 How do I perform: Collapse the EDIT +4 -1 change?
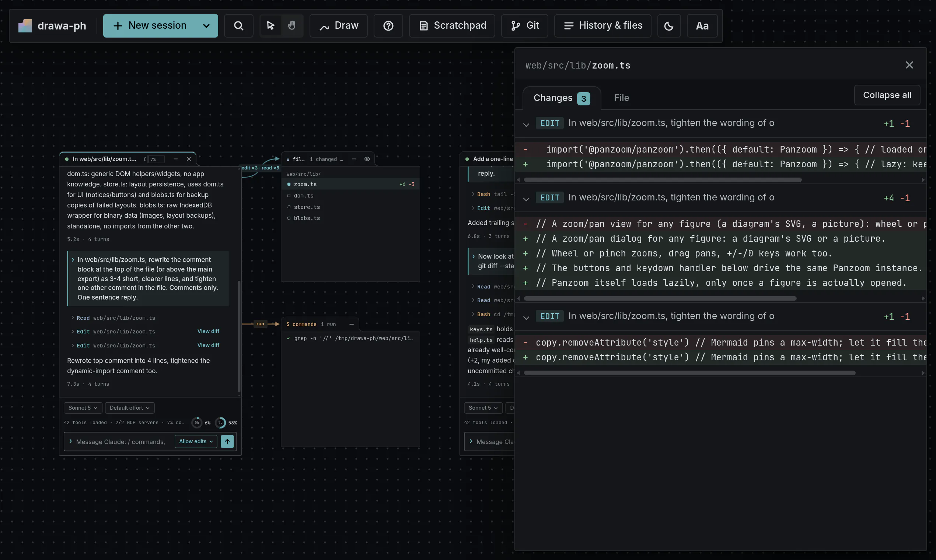tap(526, 199)
